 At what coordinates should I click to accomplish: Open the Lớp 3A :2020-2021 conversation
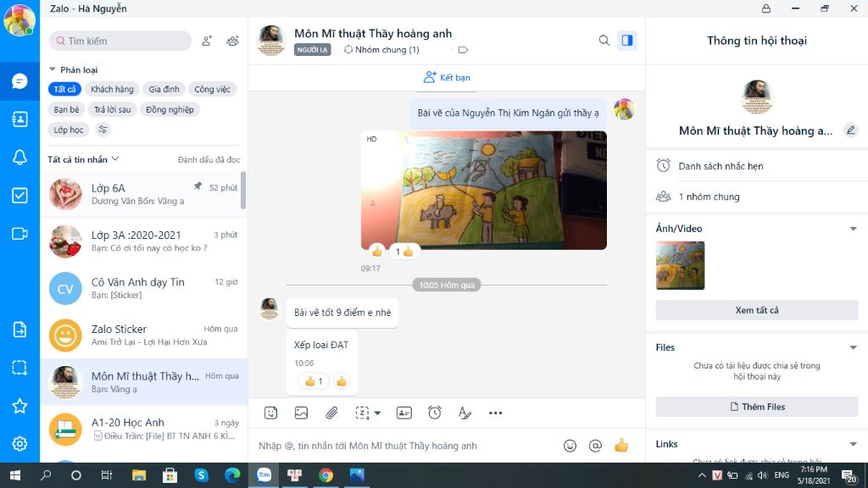[142, 241]
